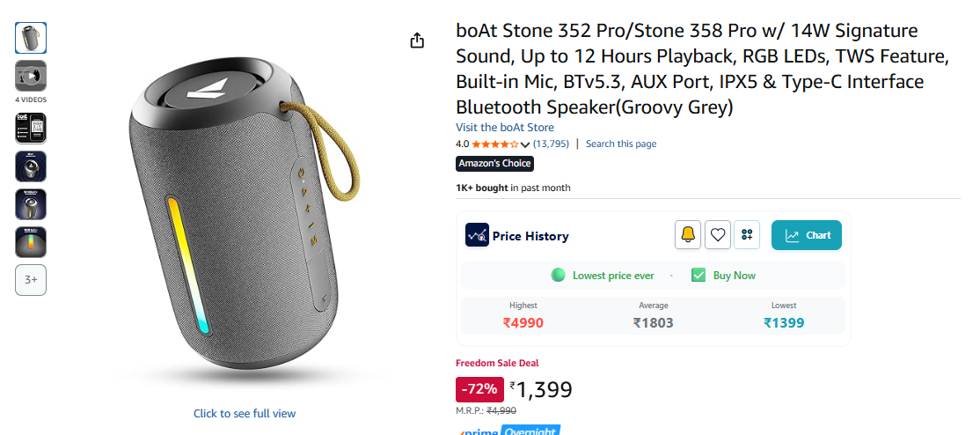Click the green Lowest price ever dot
Image resolution: width=980 pixels, height=435 pixels.
(558, 276)
